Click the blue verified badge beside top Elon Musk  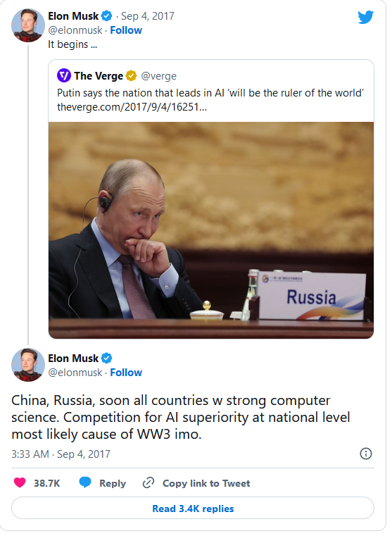[x=107, y=15]
